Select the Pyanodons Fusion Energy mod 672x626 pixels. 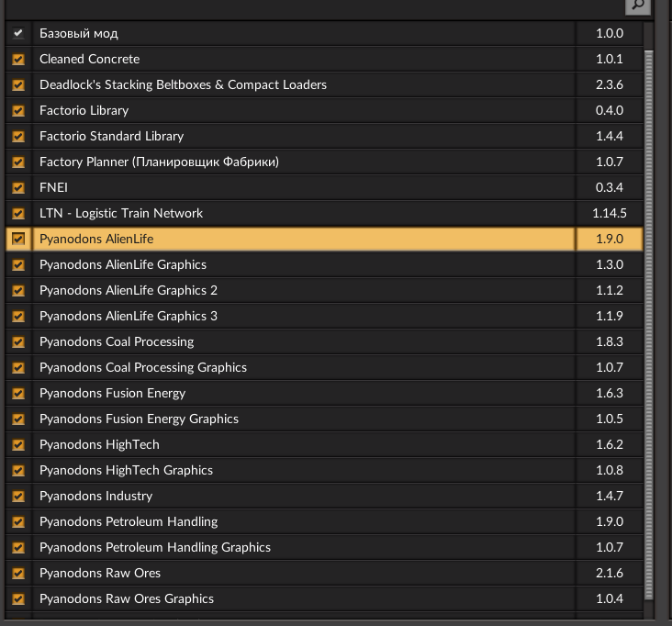coord(112,393)
